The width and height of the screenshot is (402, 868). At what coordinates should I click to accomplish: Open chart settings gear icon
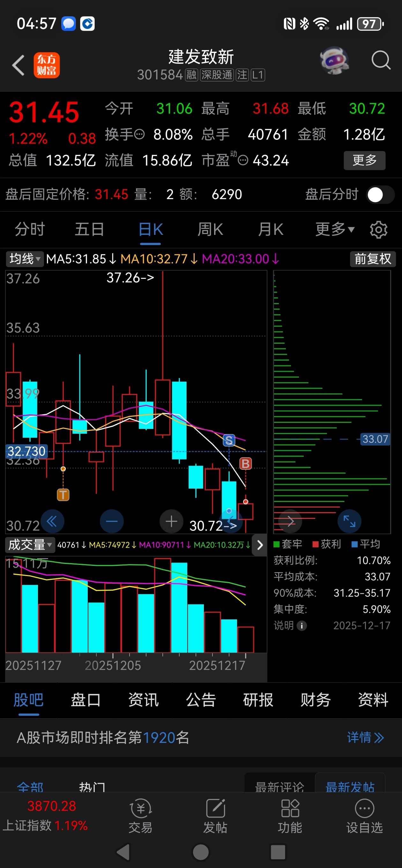378,230
